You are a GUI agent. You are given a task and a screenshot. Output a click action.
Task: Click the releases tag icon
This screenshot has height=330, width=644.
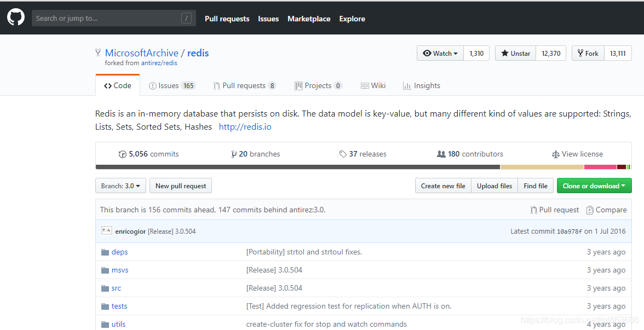tap(343, 154)
